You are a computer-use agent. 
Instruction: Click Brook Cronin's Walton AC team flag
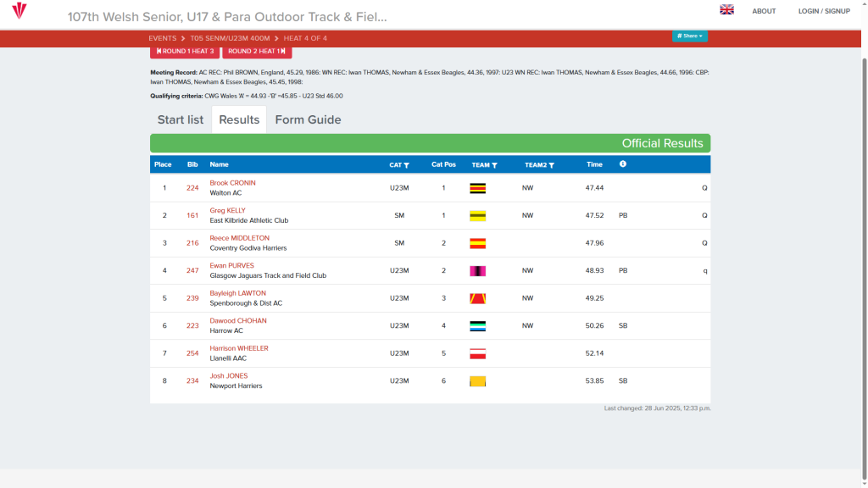pyautogui.click(x=477, y=188)
